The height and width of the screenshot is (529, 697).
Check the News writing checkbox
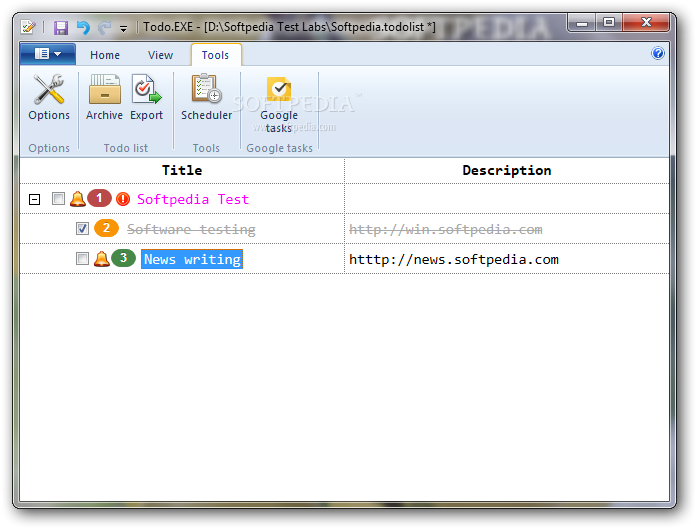(82, 258)
